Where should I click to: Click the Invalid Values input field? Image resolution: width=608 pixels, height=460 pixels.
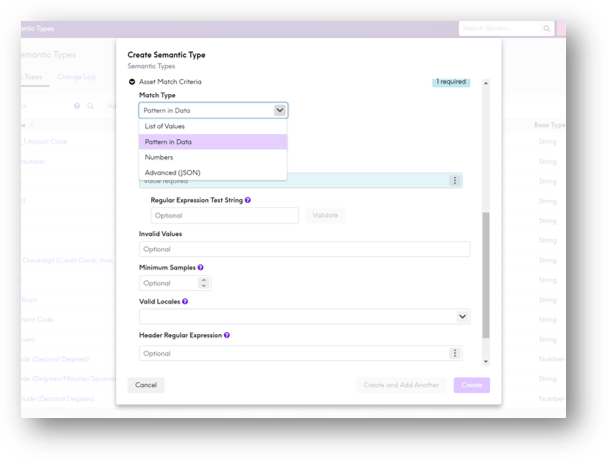[304, 249]
